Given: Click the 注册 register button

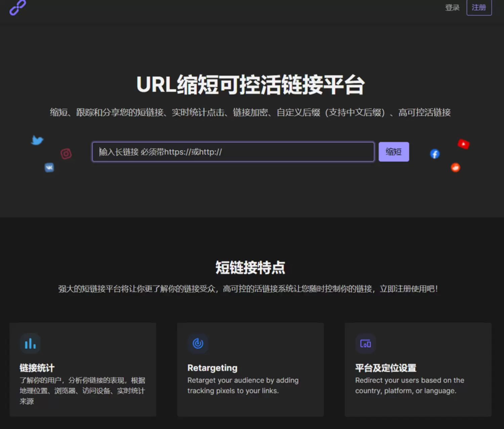Looking at the screenshot, I should click(x=479, y=7).
